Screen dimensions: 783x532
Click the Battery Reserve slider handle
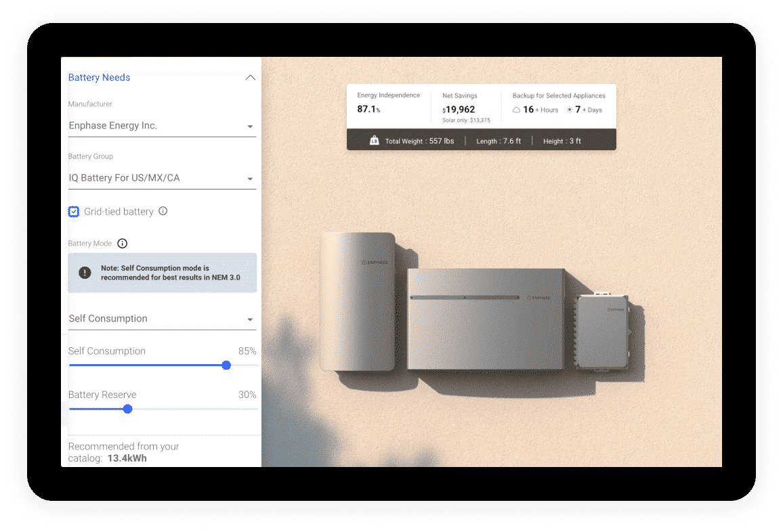pos(128,409)
